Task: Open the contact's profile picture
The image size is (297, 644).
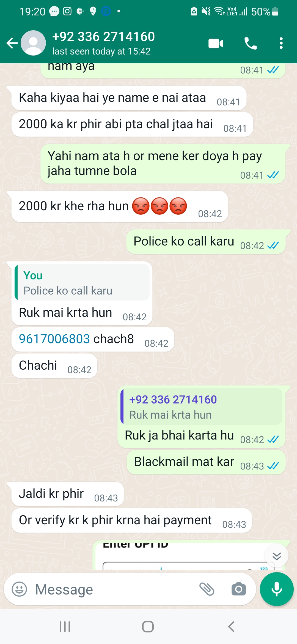Action: pos(33,43)
